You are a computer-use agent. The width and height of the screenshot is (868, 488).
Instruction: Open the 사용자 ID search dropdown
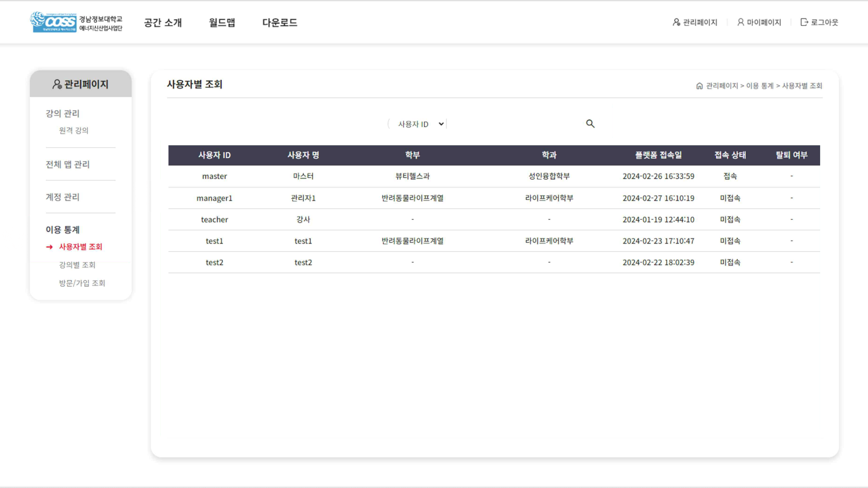coord(420,124)
